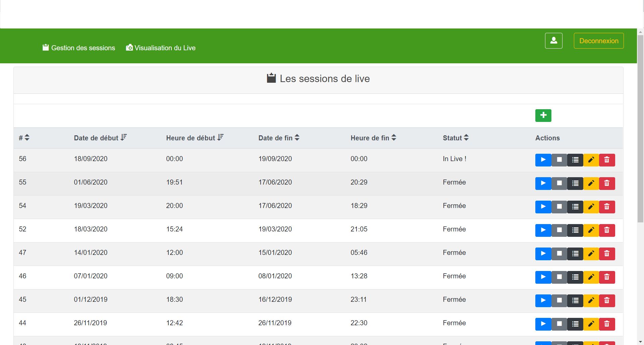Delete session 52 using the trash icon
Viewport: 644px width, 345px height.
click(x=607, y=230)
